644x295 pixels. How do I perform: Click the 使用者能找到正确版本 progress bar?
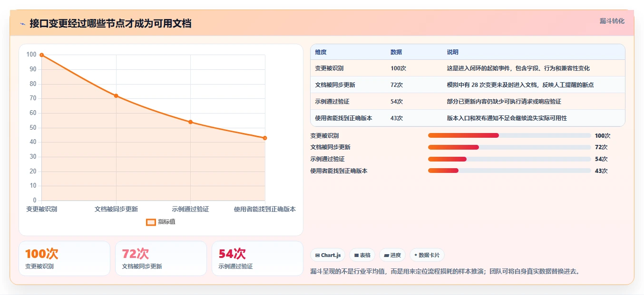(509, 171)
